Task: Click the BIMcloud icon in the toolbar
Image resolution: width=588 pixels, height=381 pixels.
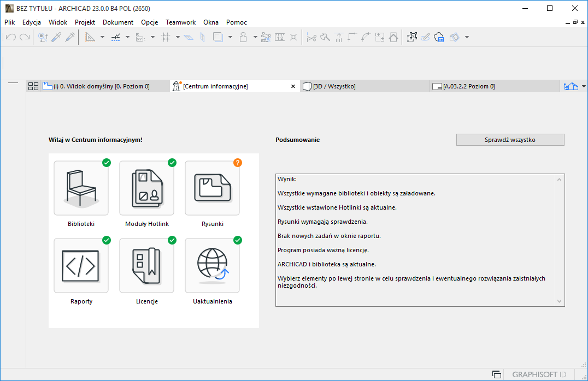Action: pos(438,37)
